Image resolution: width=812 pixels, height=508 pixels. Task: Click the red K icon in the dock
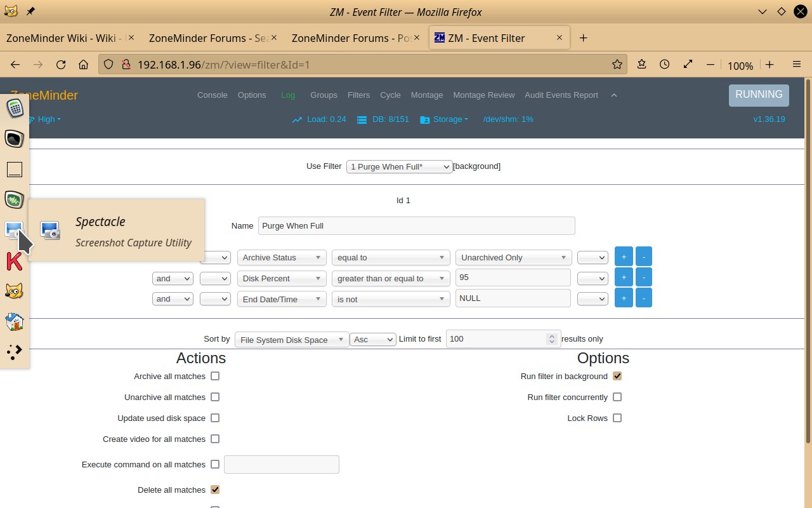tap(15, 260)
